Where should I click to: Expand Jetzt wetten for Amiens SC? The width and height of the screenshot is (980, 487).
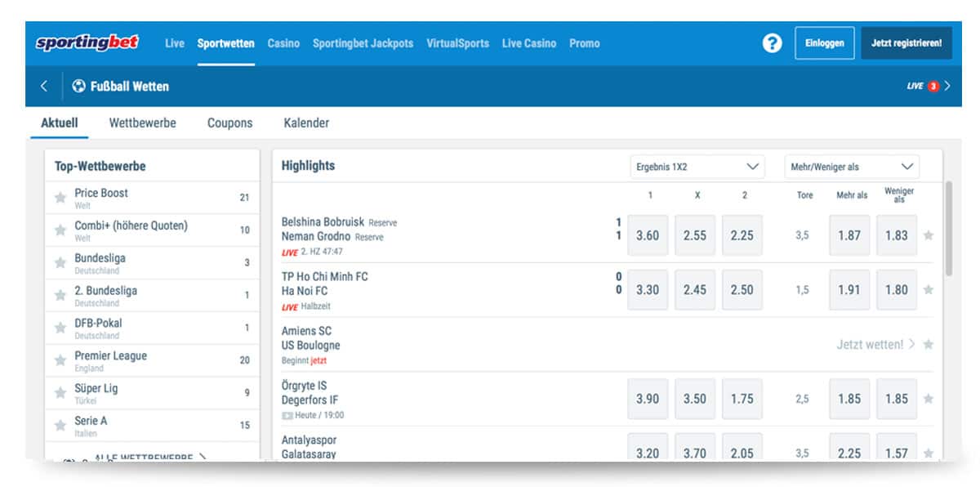875,345
